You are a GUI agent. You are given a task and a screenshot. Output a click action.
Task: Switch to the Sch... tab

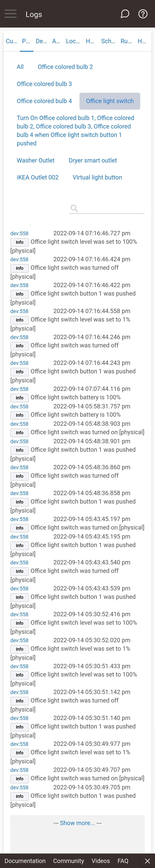pyautogui.click(x=108, y=41)
